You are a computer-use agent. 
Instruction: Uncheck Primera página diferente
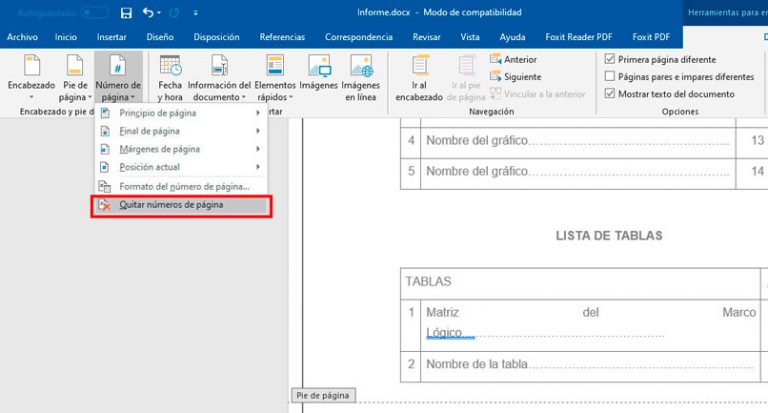pos(610,59)
